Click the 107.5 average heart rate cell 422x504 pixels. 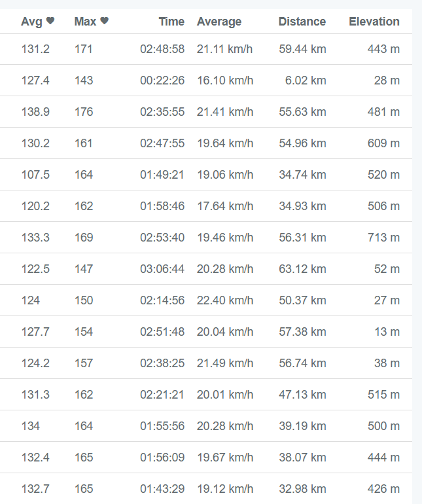35,175
